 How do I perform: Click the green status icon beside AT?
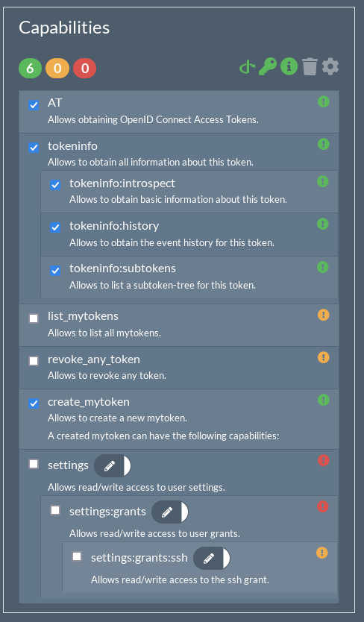point(324,101)
